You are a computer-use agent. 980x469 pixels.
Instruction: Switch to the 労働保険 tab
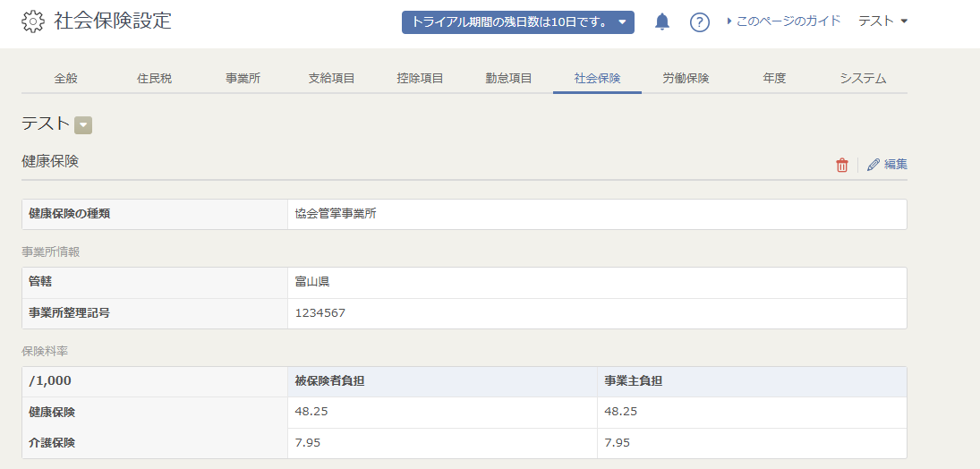point(686,79)
